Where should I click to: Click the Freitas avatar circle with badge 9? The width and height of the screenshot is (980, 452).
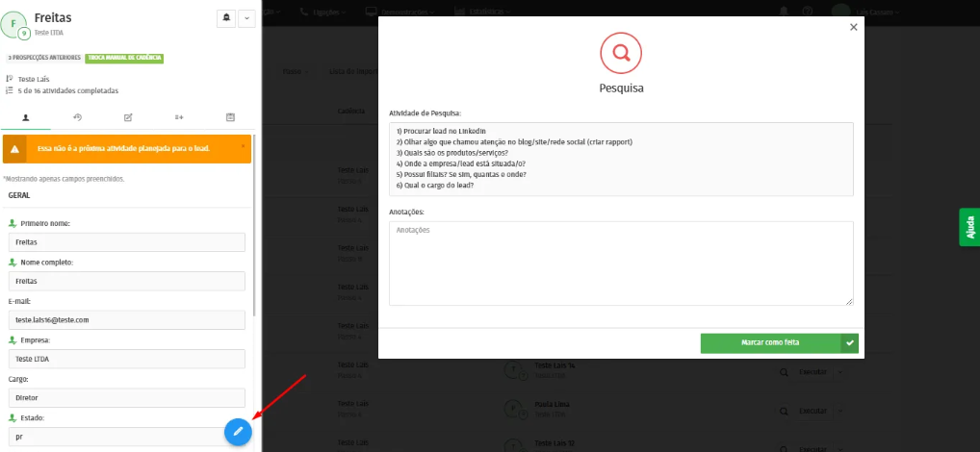[x=15, y=24]
